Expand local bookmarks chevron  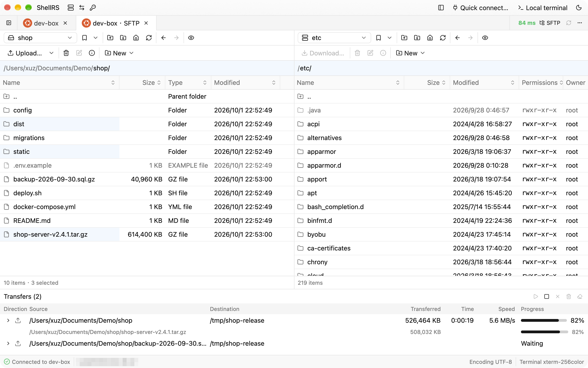[96, 38]
